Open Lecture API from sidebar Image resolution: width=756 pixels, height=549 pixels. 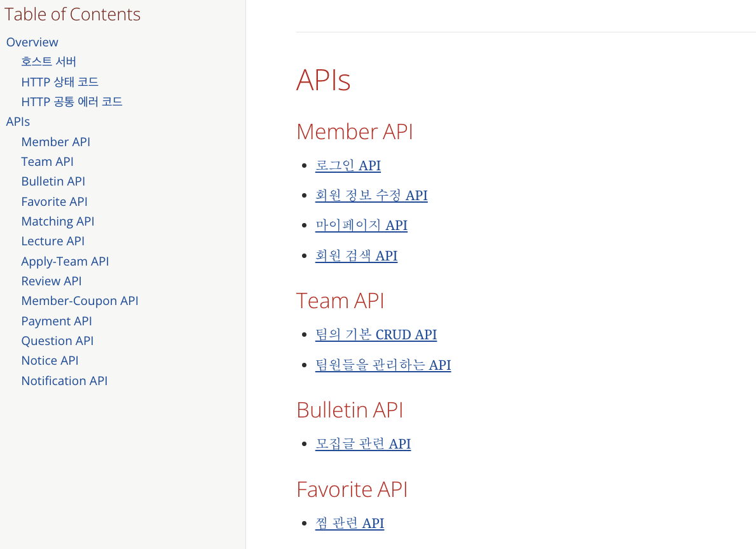point(53,241)
